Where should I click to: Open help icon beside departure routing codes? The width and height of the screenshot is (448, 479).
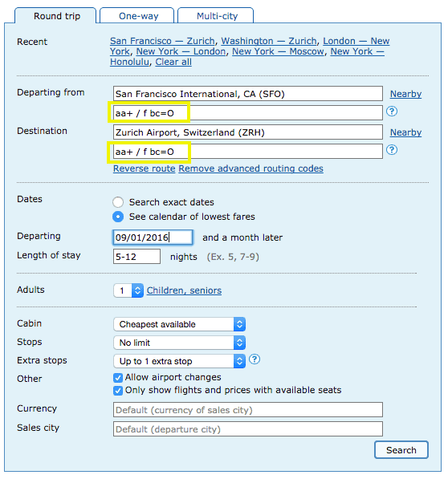point(392,112)
